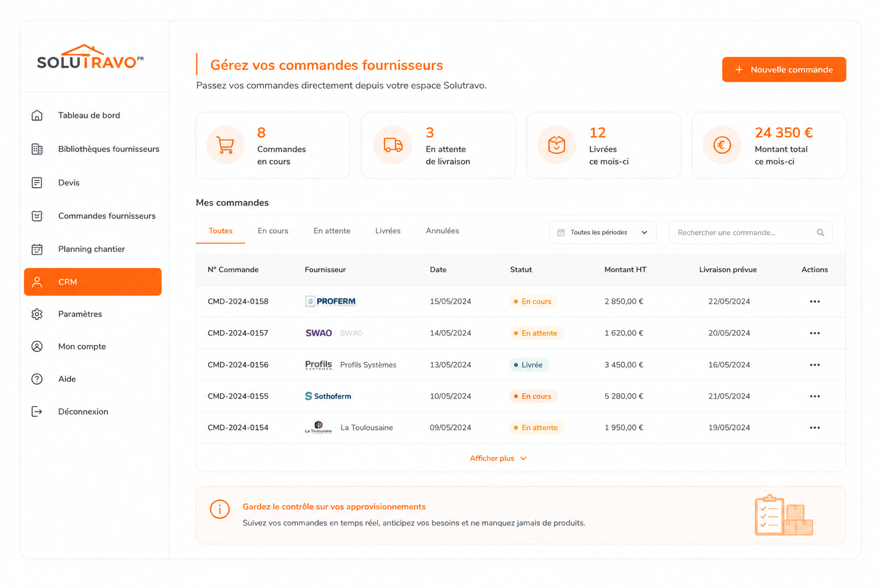Viewport: 882px width, 588px height.
Task: Click the info circle icon in banner
Action: tap(220, 509)
